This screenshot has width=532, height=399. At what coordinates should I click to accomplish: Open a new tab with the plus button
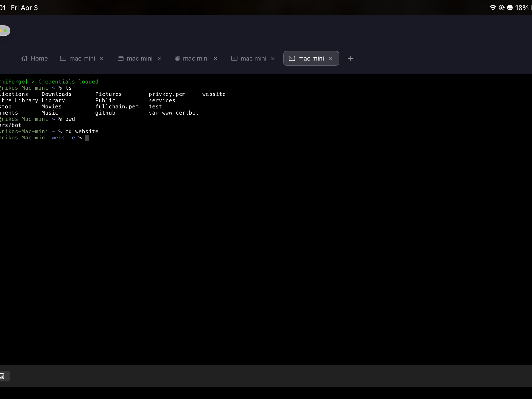[x=351, y=58]
